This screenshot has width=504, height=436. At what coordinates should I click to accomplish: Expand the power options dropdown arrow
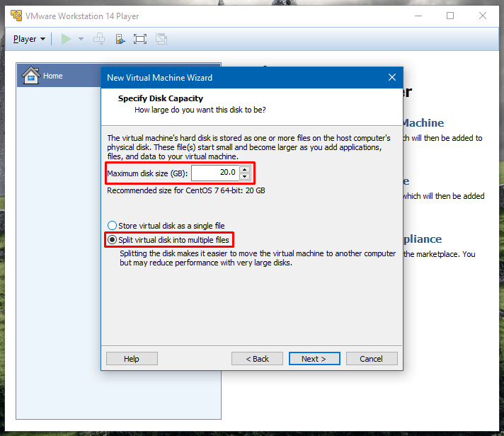coord(81,39)
